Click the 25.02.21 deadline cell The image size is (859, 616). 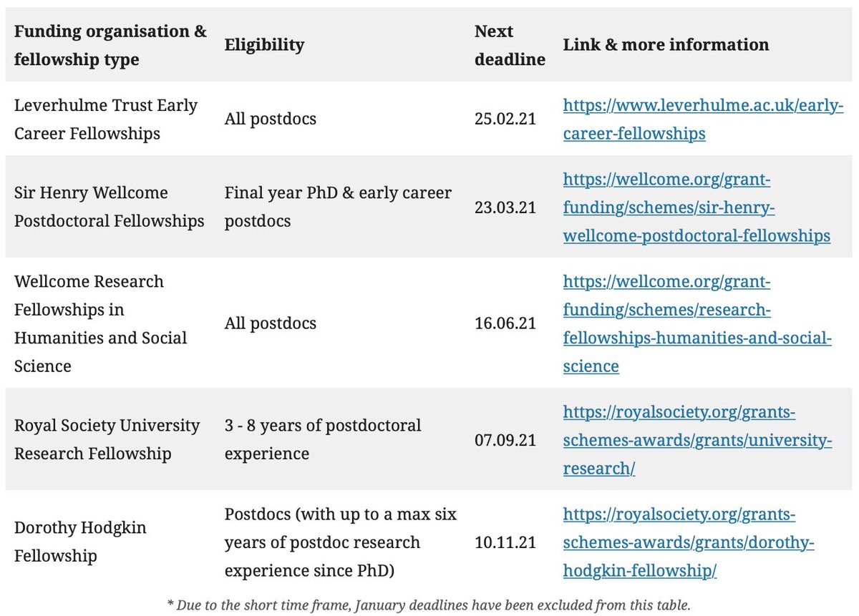pyautogui.click(x=505, y=119)
